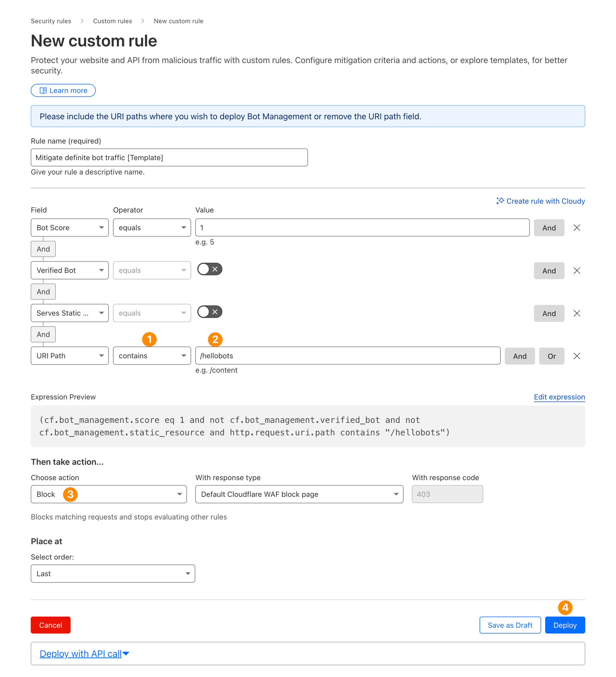Image resolution: width=616 pixels, height=677 pixels.
Task: Expand the Deploy with API call arrow
Action: click(126, 654)
